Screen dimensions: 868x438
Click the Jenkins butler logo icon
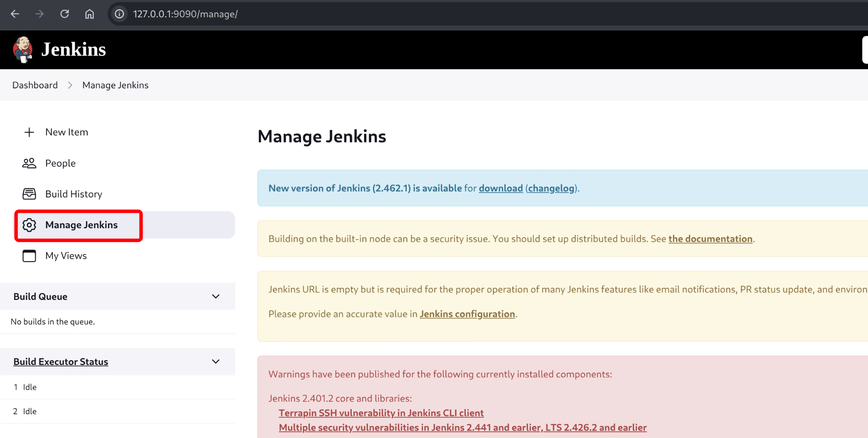(x=22, y=50)
